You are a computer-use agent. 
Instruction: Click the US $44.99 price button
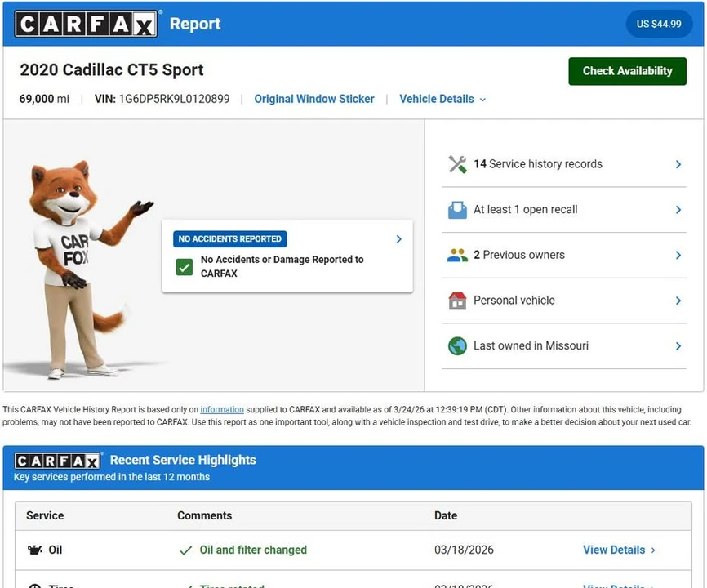pos(659,24)
